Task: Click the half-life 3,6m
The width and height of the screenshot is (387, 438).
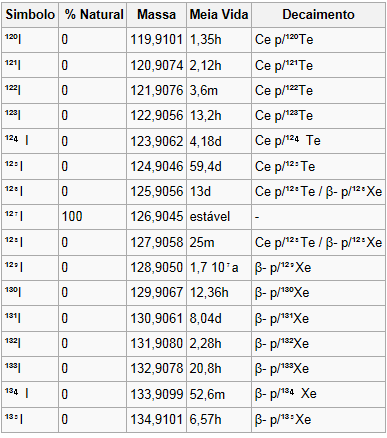Action: (204, 91)
